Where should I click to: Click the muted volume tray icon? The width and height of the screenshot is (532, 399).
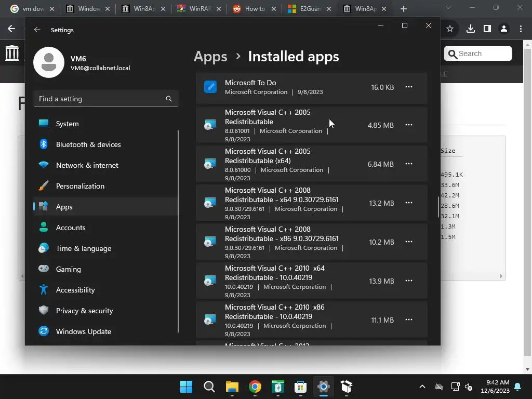(x=469, y=387)
